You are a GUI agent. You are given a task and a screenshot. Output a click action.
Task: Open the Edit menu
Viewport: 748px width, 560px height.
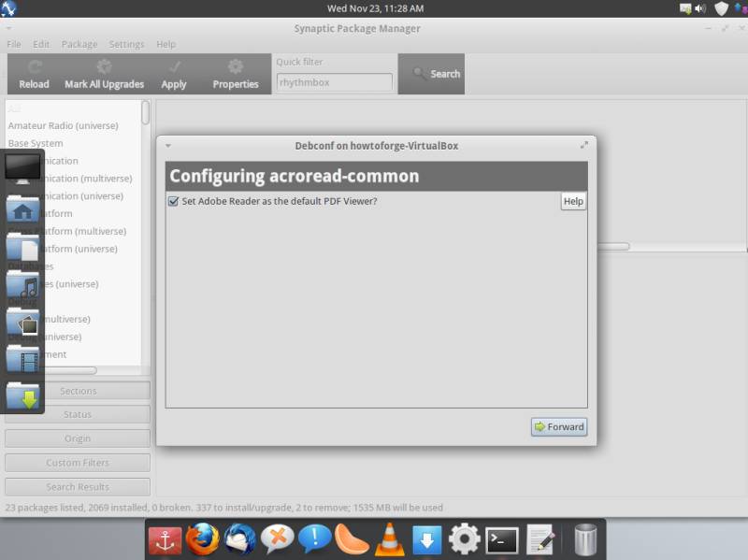point(41,44)
